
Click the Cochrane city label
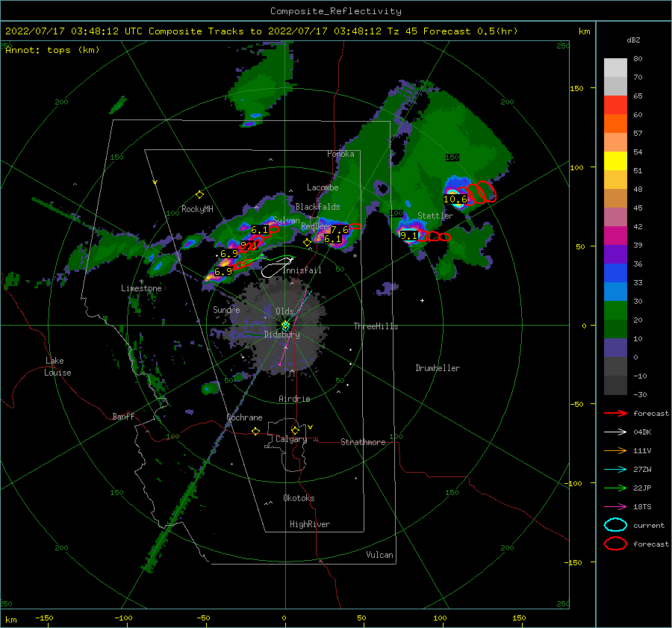(244, 417)
